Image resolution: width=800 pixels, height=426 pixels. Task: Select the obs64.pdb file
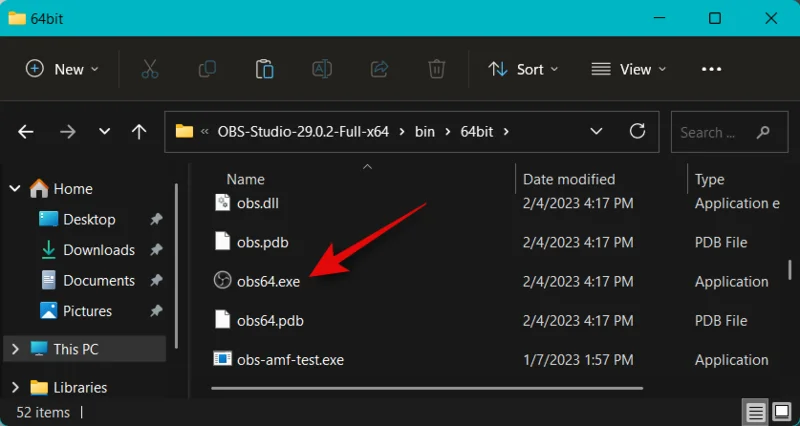tap(270, 321)
